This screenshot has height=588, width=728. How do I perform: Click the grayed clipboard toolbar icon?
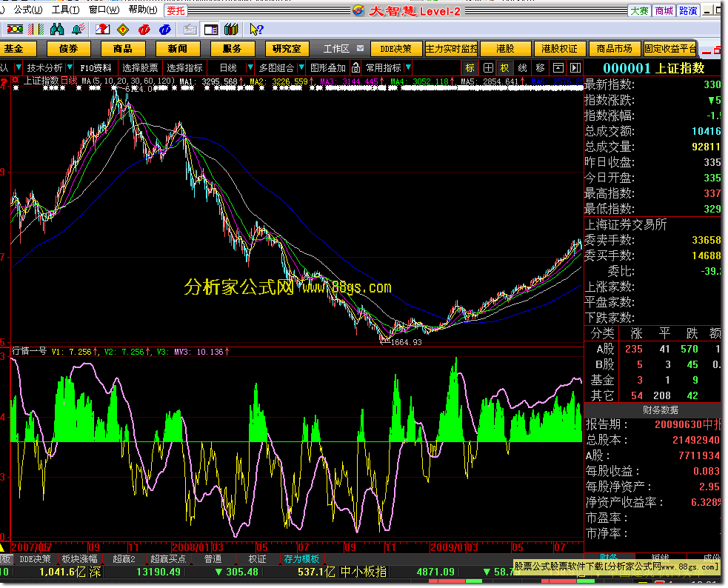pos(190,30)
